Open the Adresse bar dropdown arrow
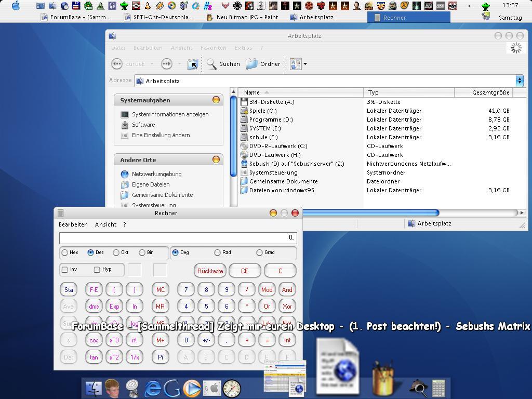532x399 pixels. (519, 81)
